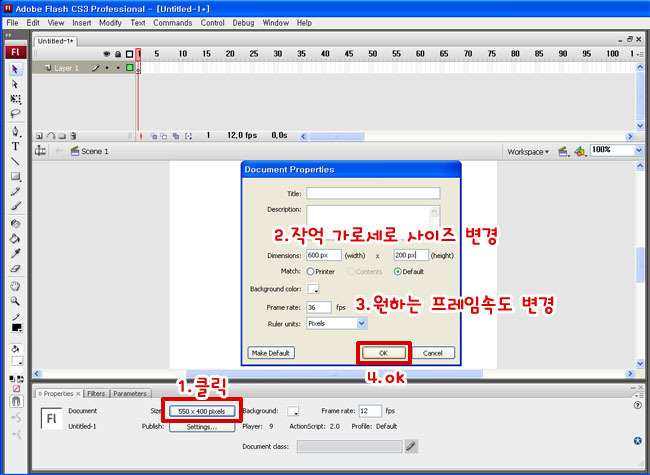This screenshot has width=650, height=475.
Task: Toggle lock all layers padlock icon
Action: click(118, 54)
